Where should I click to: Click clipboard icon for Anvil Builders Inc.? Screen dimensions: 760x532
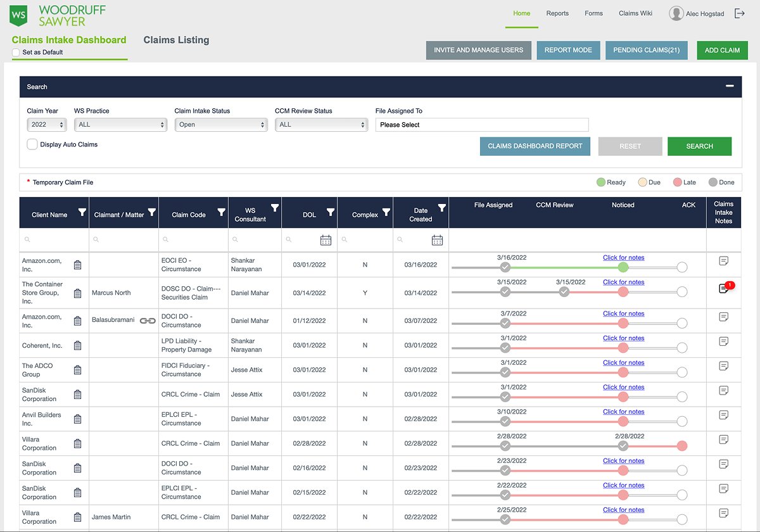(78, 419)
